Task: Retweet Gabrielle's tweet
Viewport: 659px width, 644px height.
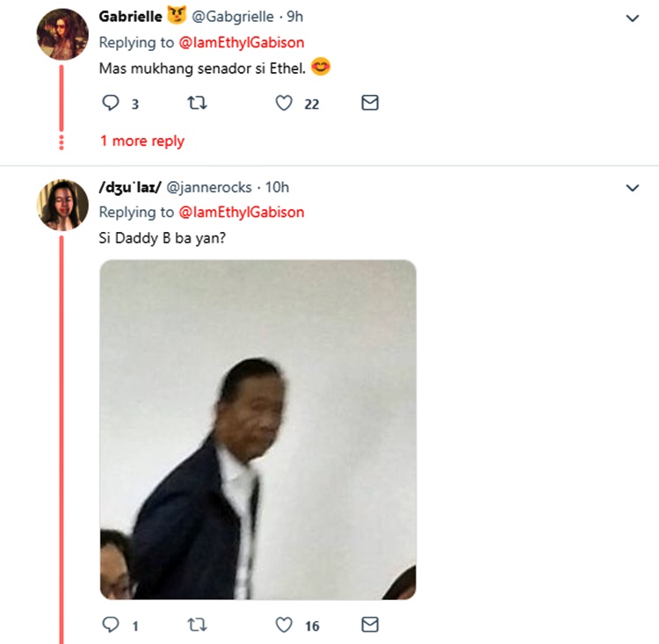Action: [x=199, y=104]
